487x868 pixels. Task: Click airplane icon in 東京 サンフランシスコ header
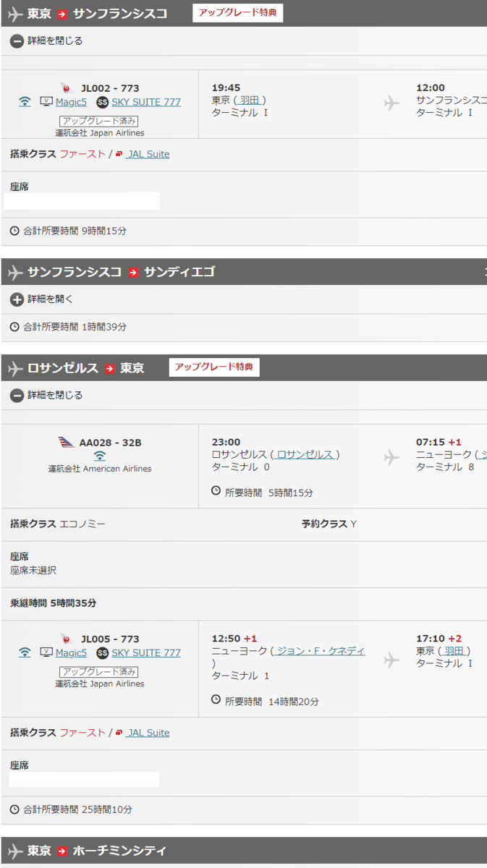(15, 14)
